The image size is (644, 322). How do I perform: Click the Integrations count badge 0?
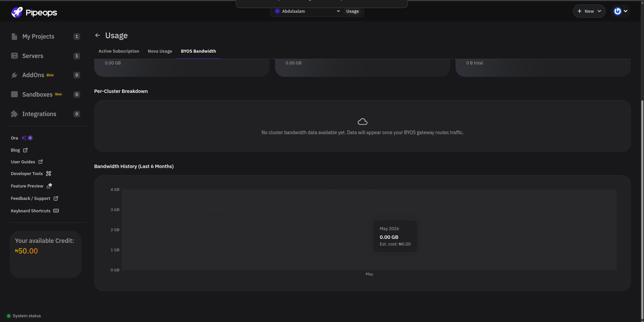pyautogui.click(x=77, y=114)
